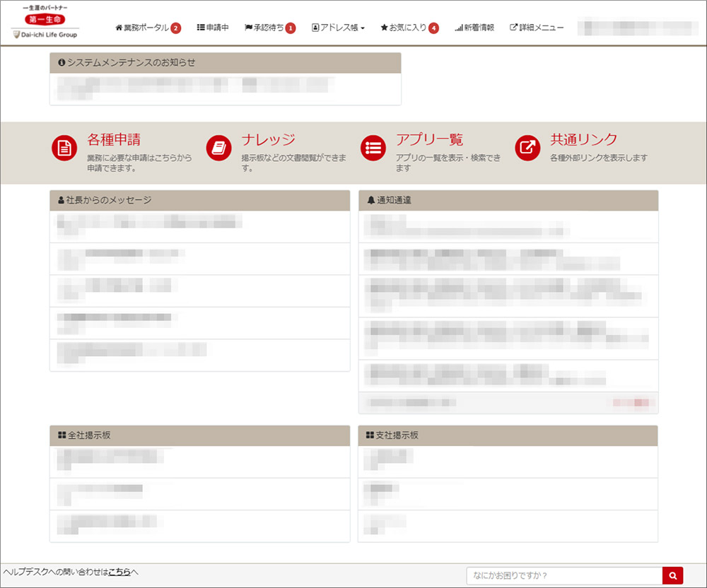The width and height of the screenshot is (707, 588).
Task: Focus the なにかお困りですか search field
Action: pyautogui.click(x=564, y=576)
